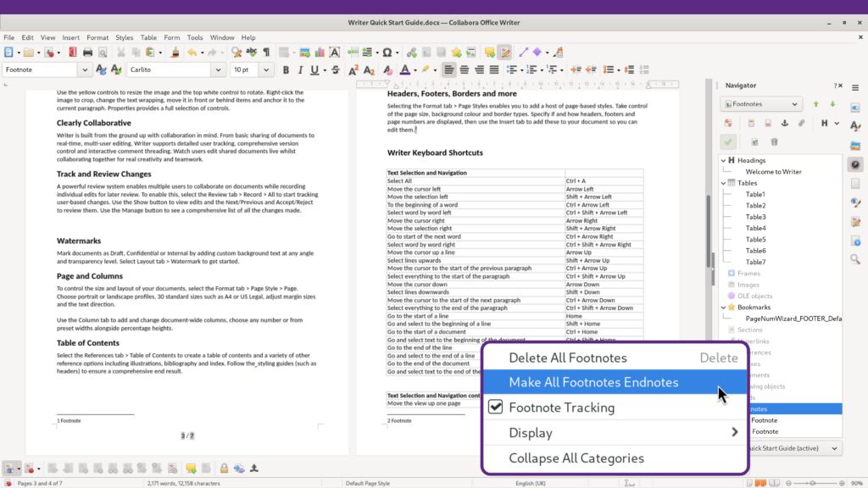The width and height of the screenshot is (868, 488).
Task: Toggle Formatting Marks pilcrow button
Action: [266, 53]
